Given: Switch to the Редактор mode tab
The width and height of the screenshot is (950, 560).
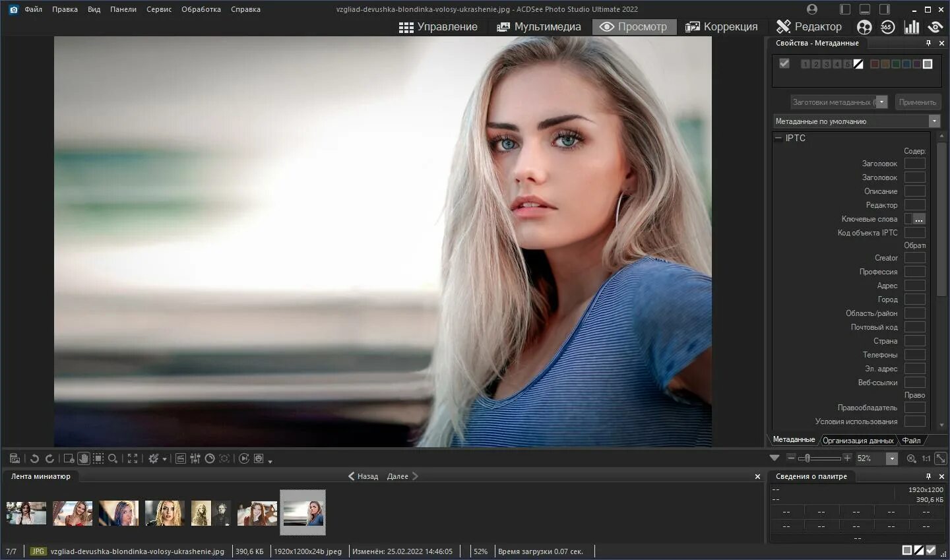Looking at the screenshot, I should [x=809, y=27].
